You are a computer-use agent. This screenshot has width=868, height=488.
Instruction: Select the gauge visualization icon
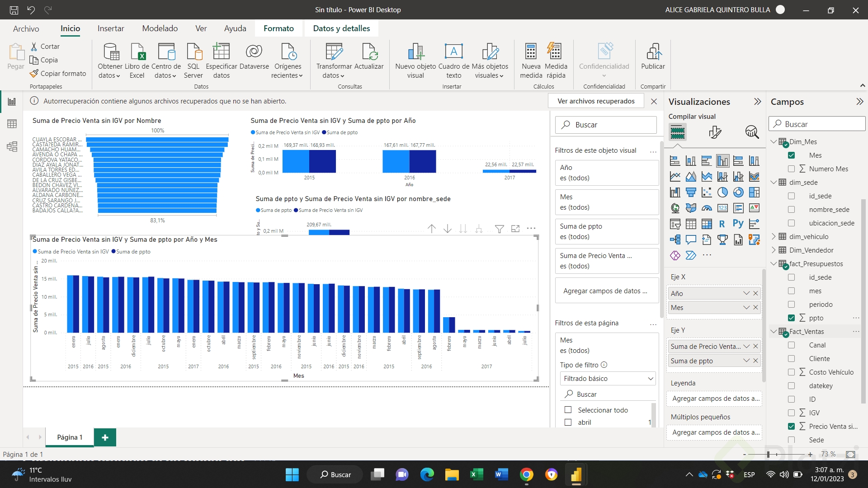click(707, 208)
